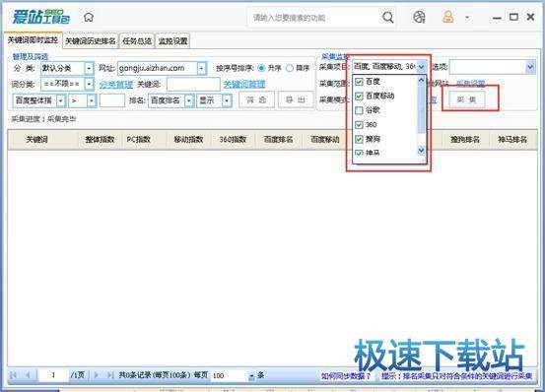545x392 pixels.
Task: Expand the comparison operator > dropdown
Action: (x=92, y=100)
